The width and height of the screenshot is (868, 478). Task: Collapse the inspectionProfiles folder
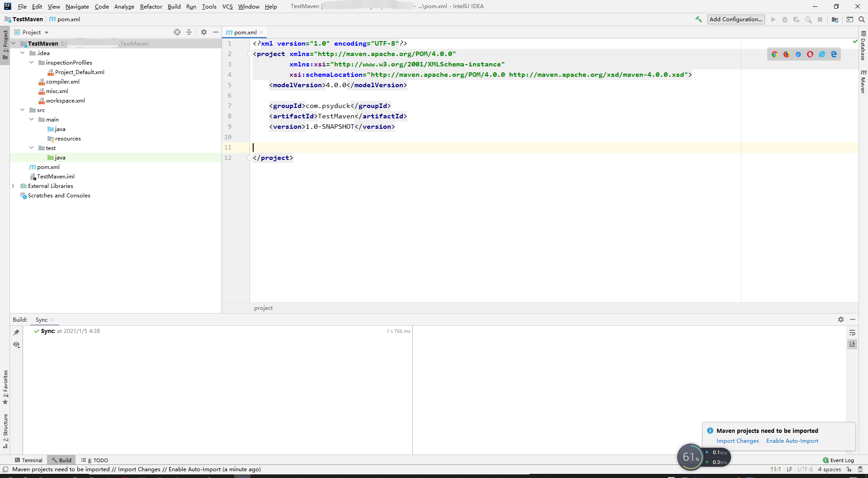[x=32, y=62]
